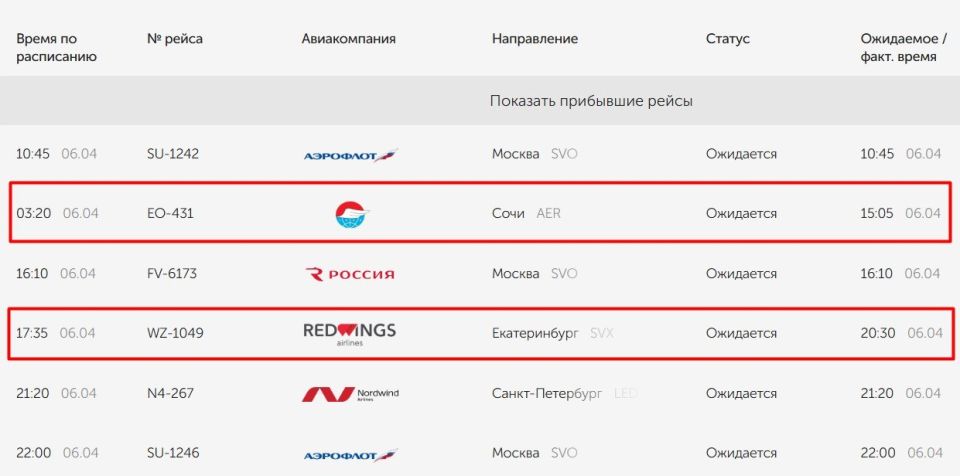This screenshot has width=960, height=476.
Task: Expand "Показать прибывшие рейсы" to show arrived flights
Action: click(x=591, y=101)
